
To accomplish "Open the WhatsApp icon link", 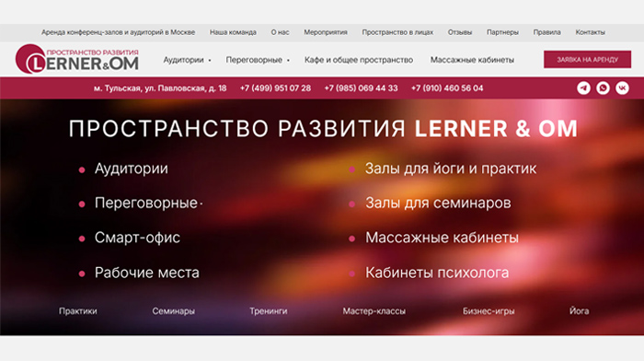I will point(603,88).
